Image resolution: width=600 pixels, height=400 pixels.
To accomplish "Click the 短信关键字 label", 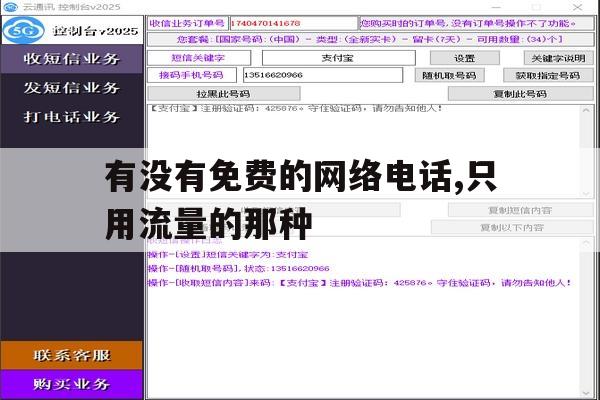I will pos(199,58).
